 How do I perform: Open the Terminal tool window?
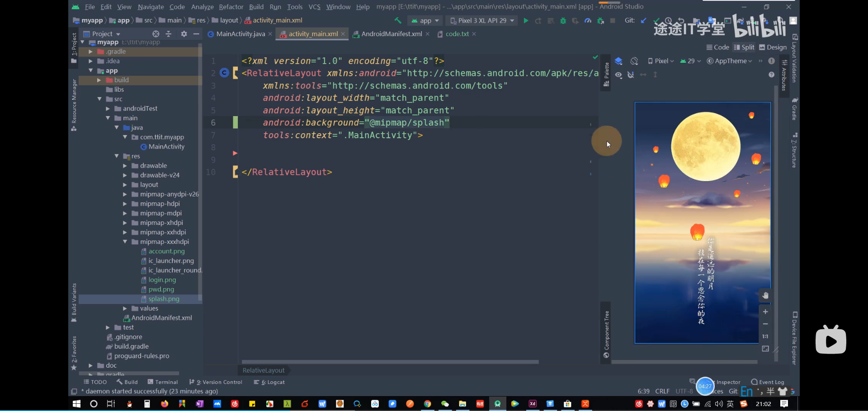click(163, 382)
